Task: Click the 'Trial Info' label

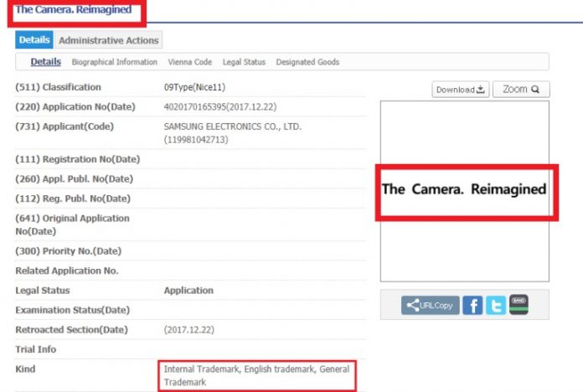Action: point(36,350)
